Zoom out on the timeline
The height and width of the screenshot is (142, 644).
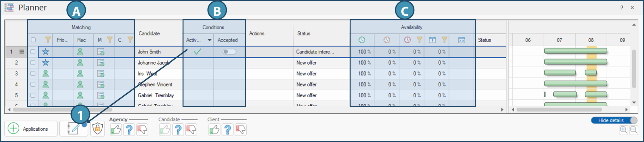pos(634,130)
